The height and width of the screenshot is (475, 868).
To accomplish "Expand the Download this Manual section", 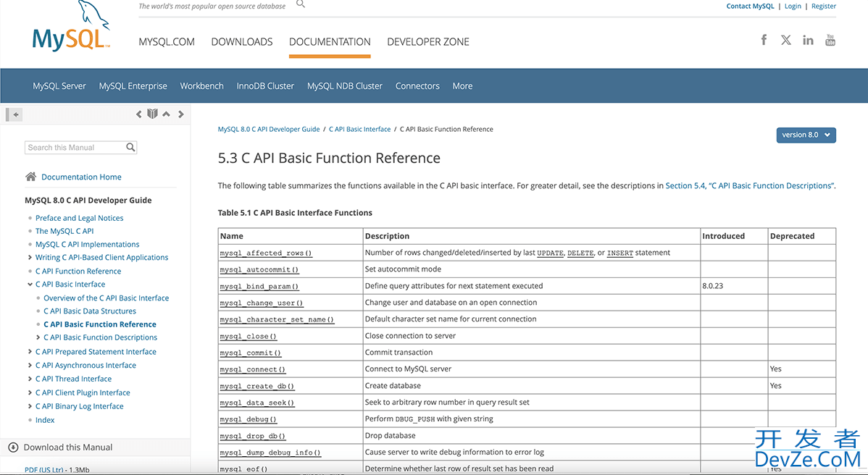I will pos(13,447).
